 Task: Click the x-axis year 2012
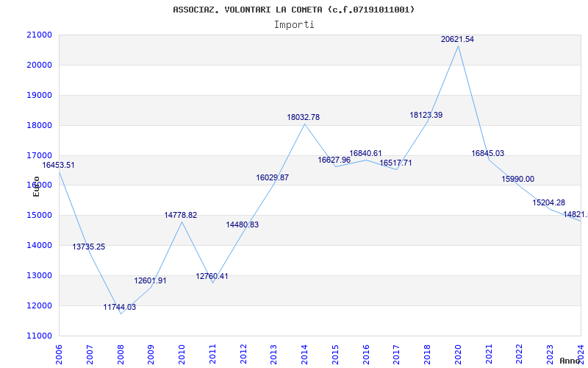click(x=244, y=354)
